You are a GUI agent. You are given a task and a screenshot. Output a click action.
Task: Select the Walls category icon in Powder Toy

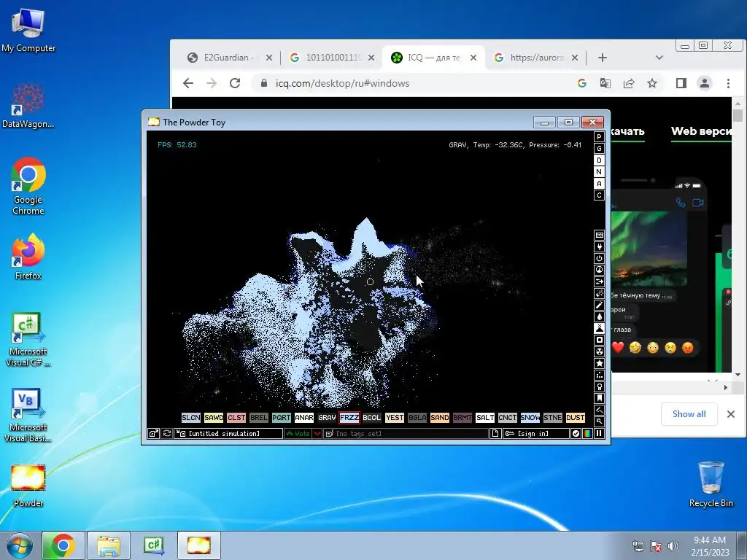pos(600,236)
